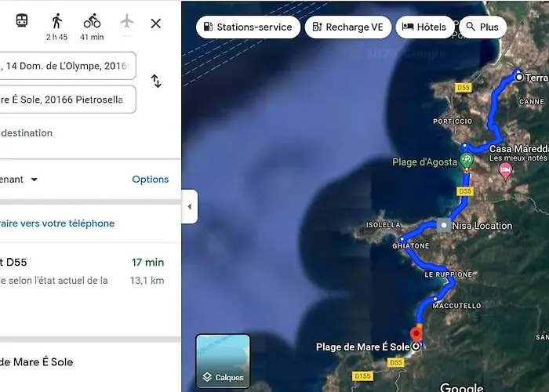The height and width of the screenshot is (392, 549).
Task: Edit the Mare É Sole destination field
Action: (x=68, y=100)
